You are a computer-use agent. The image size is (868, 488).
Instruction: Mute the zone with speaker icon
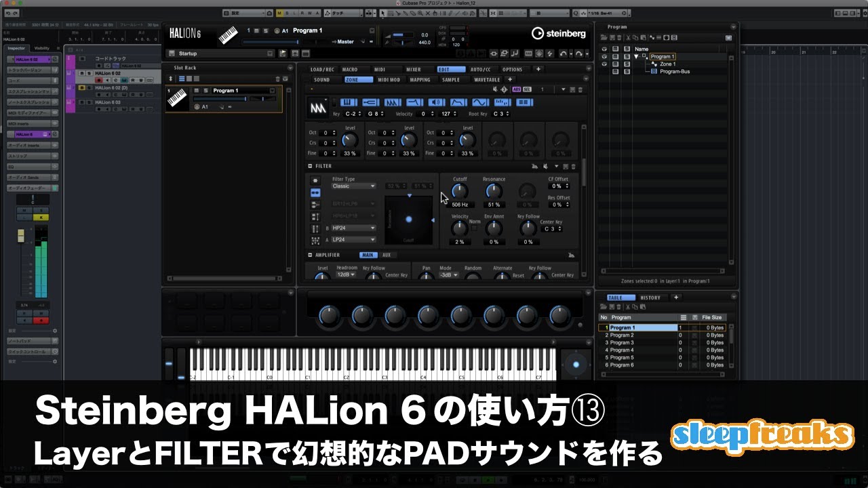click(x=495, y=89)
